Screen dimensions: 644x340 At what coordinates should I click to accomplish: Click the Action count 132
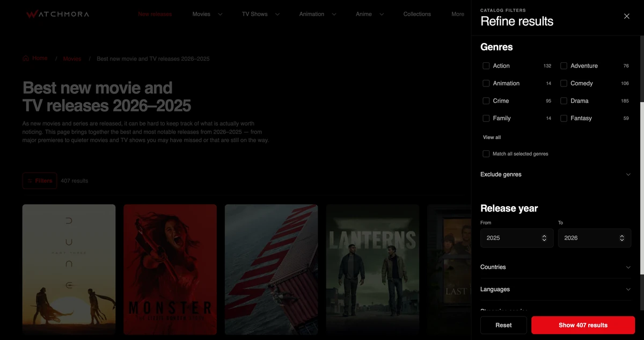[x=547, y=66]
